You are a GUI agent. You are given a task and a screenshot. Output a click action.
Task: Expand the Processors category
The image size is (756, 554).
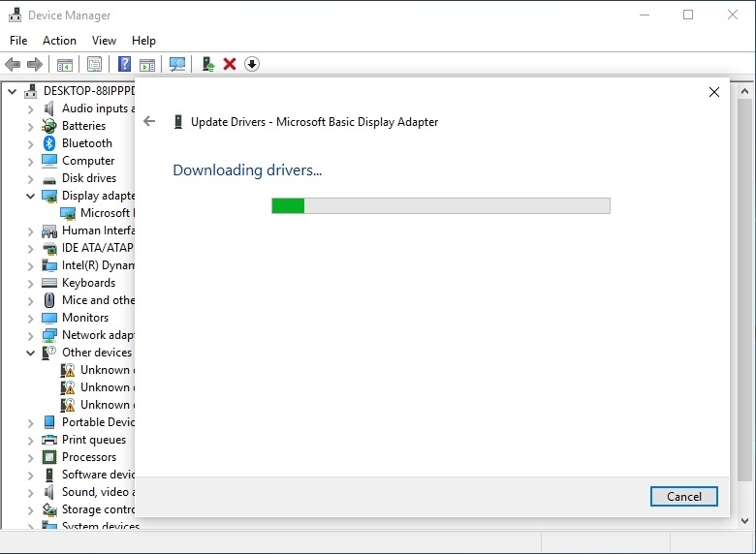[x=30, y=458]
